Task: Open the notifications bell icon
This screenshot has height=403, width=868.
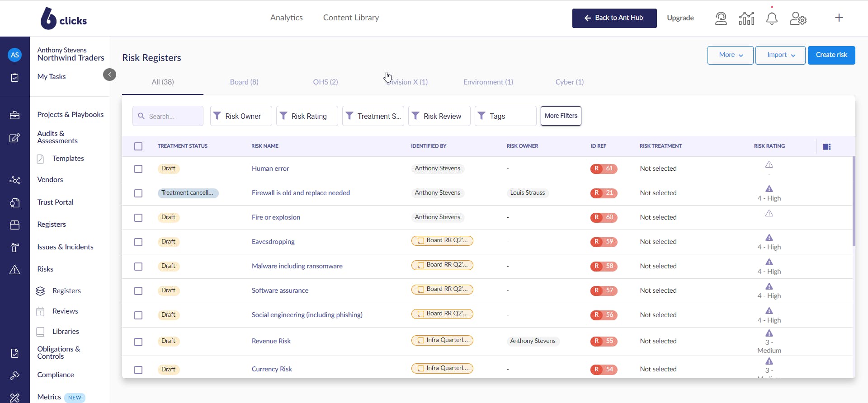Action: click(x=772, y=18)
